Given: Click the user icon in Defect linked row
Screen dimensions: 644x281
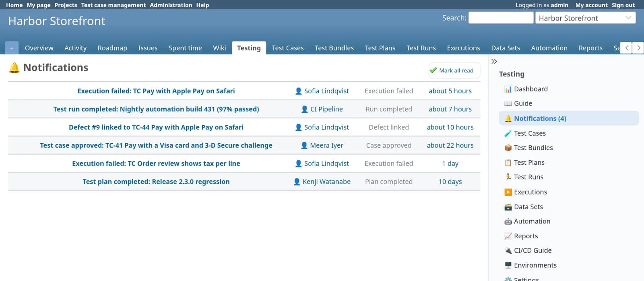Looking at the screenshot, I should 299,127.
